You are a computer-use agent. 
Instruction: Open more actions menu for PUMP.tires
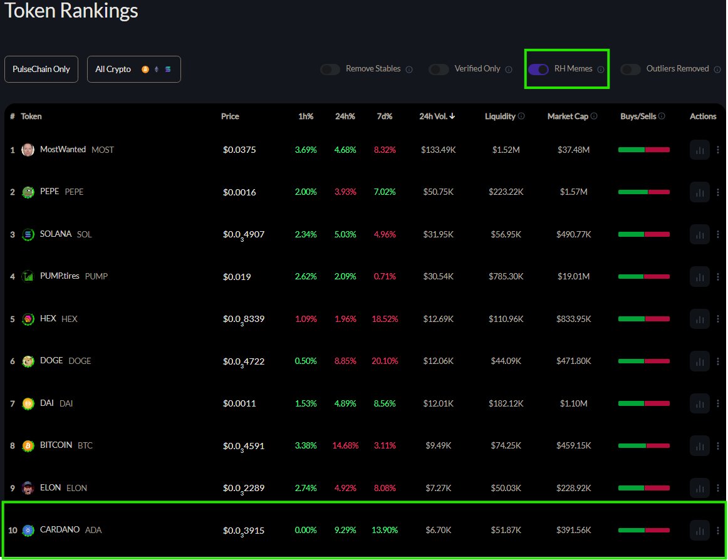tap(718, 277)
